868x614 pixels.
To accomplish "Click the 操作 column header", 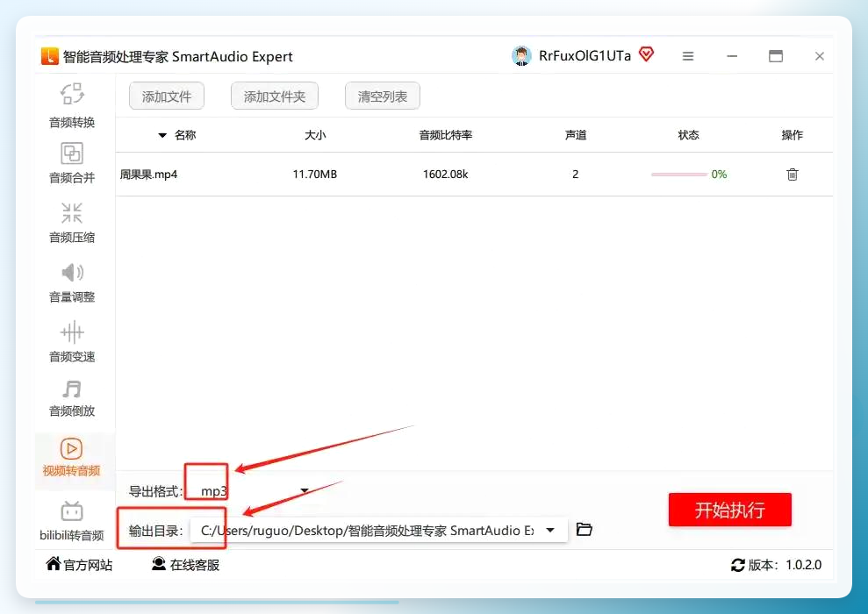I will coord(793,135).
